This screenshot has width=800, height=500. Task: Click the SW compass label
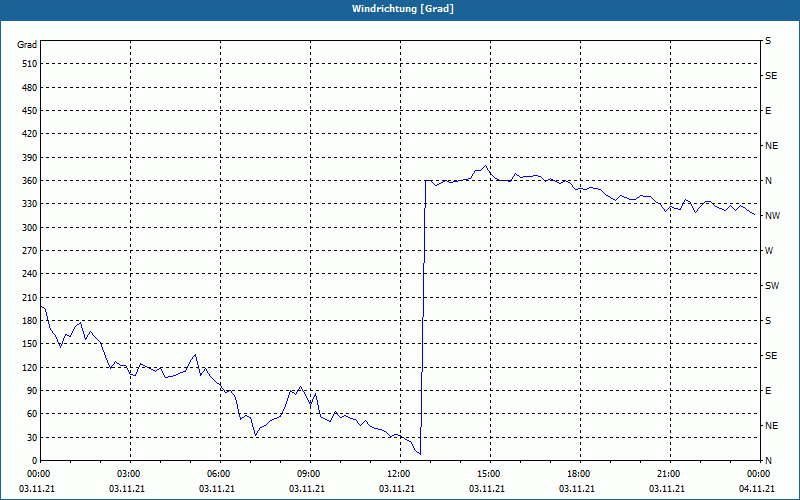pos(772,286)
